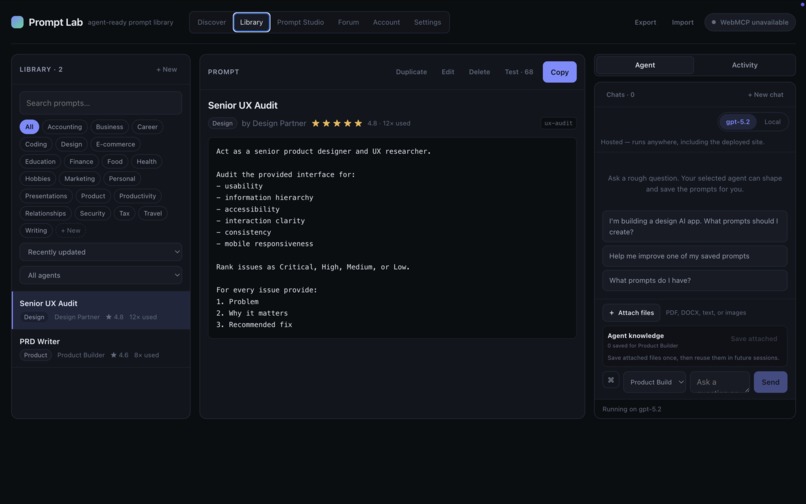Click the Test · 68 button

coord(519,72)
